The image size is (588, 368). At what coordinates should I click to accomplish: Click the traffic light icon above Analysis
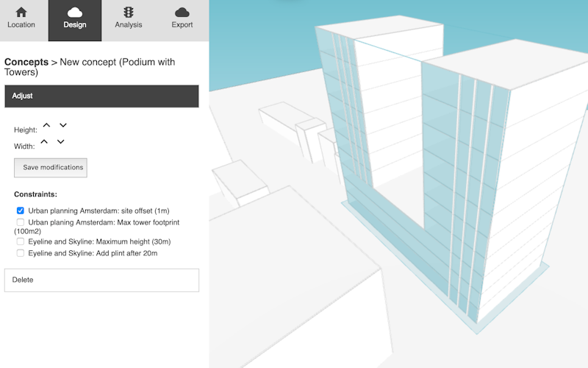point(129,12)
